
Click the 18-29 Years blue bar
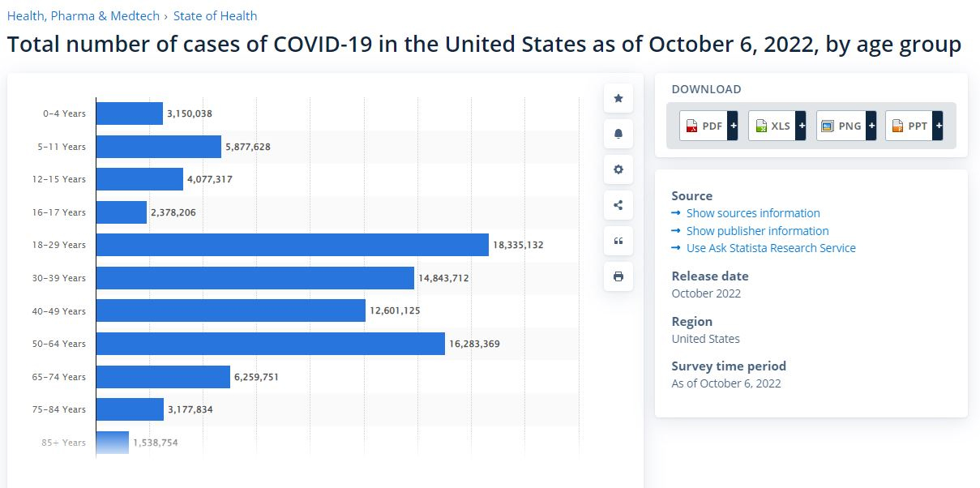click(x=292, y=245)
